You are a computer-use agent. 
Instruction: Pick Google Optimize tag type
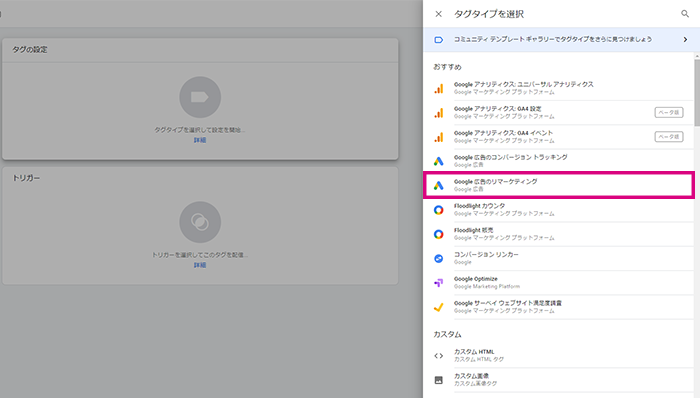475,279
